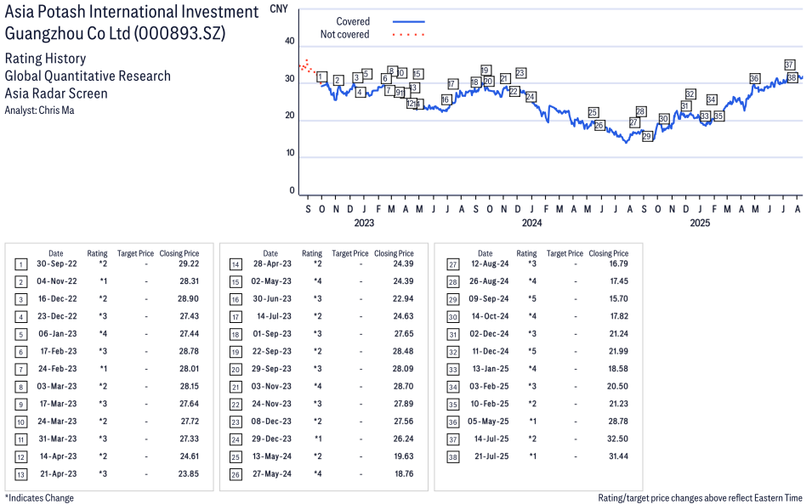Image resolution: width=812 pixels, height=504 pixels.
Task: Pick marker 19 on the price chart
Action: coord(485,71)
